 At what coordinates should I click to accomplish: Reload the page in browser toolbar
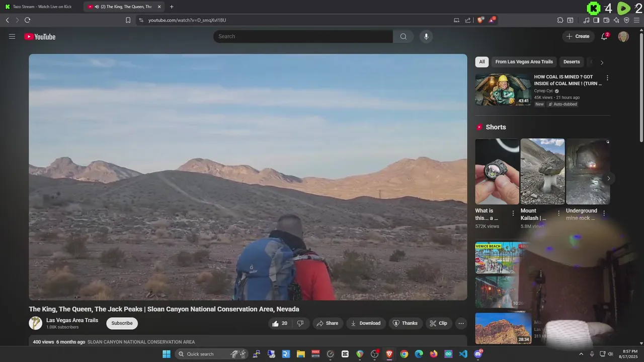click(27, 20)
